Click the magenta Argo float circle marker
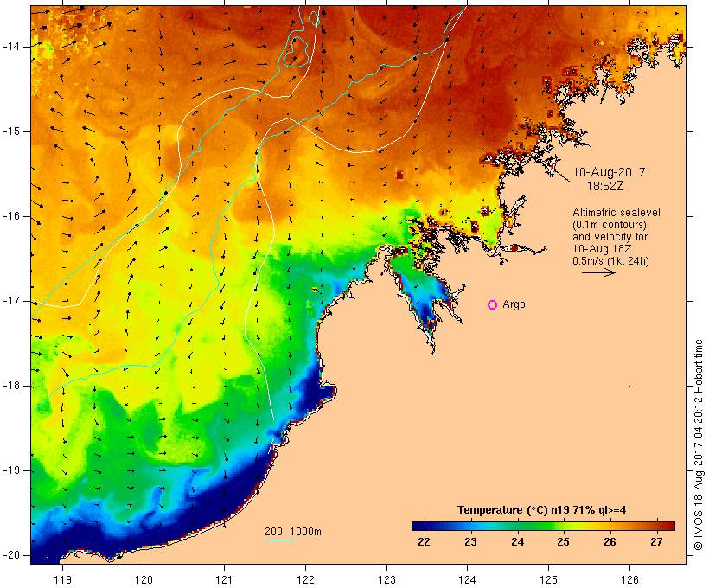709x588 pixels. click(x=493, y=305)
